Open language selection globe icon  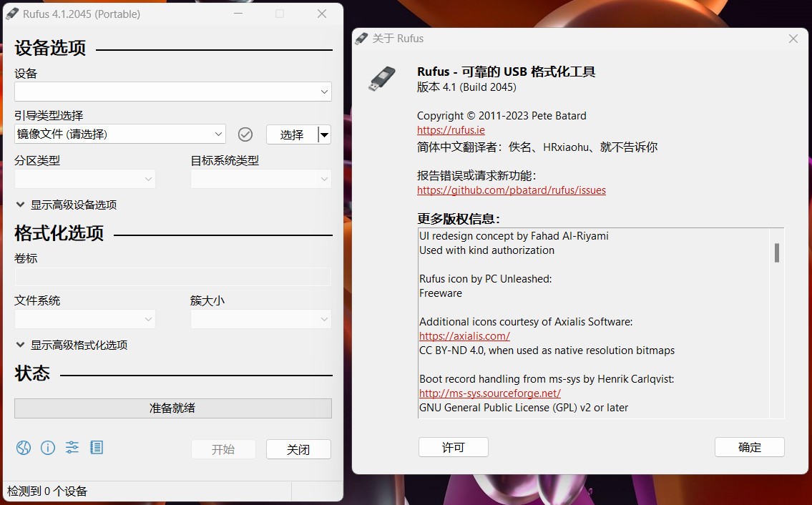24,448
